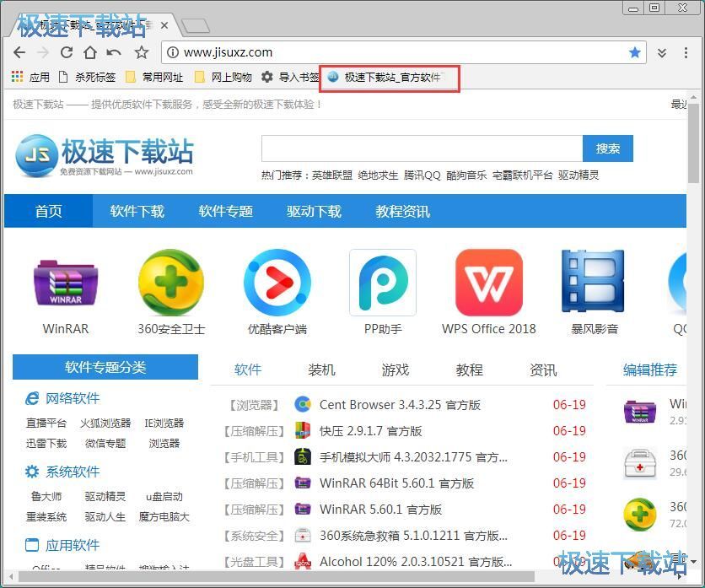This screenshot has height=588, width=705.
Task: Switch to the 教程 list tab
Action: tap(470, 370)
